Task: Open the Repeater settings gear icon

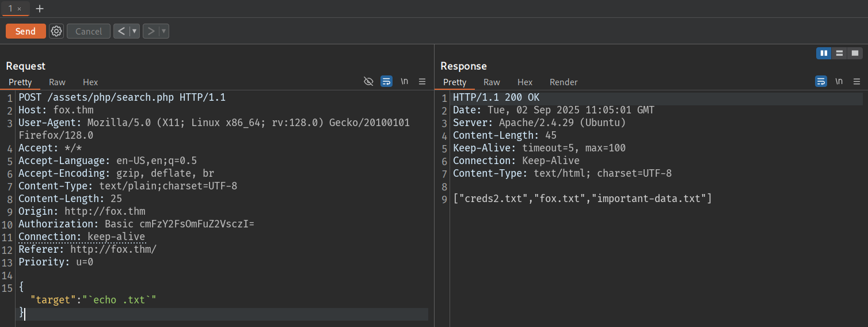Action: click(x=56, y=31)
